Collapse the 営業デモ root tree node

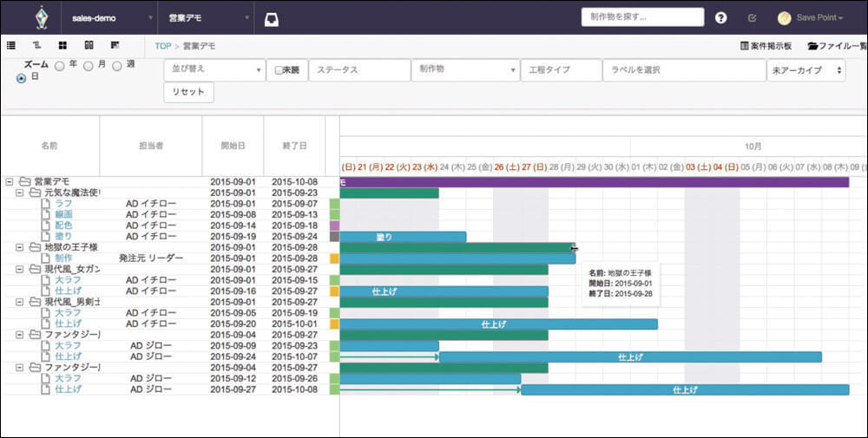pyautogui.click(x=9, y=181)
